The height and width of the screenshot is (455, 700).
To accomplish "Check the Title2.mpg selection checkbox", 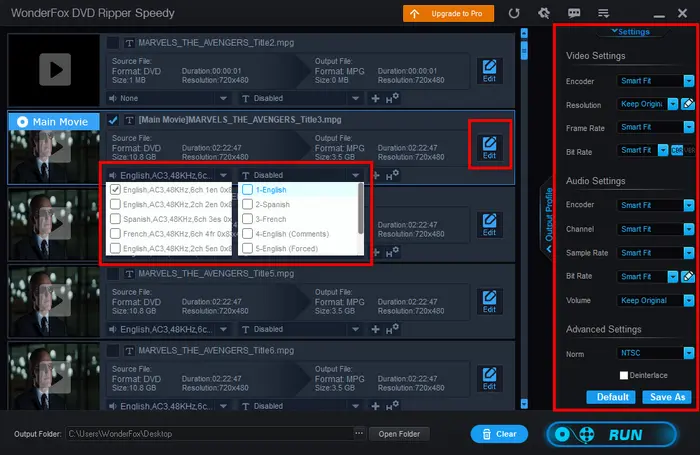I will pos(113,43).
